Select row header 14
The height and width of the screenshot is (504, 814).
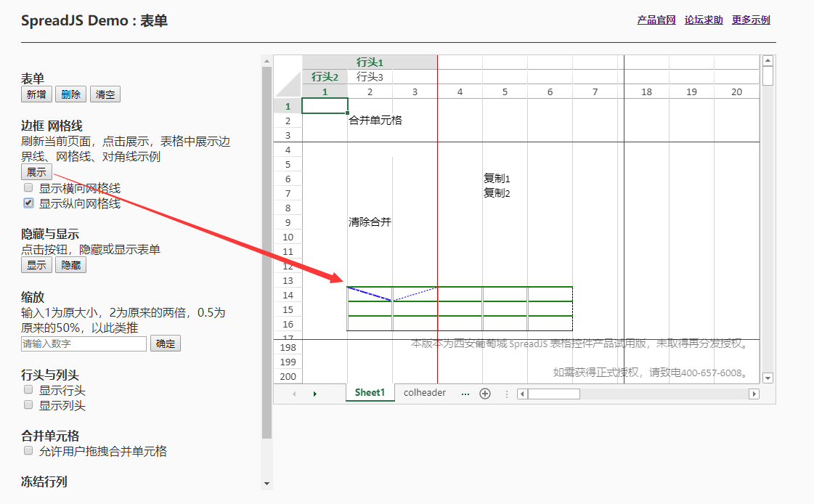coord(288,296)
